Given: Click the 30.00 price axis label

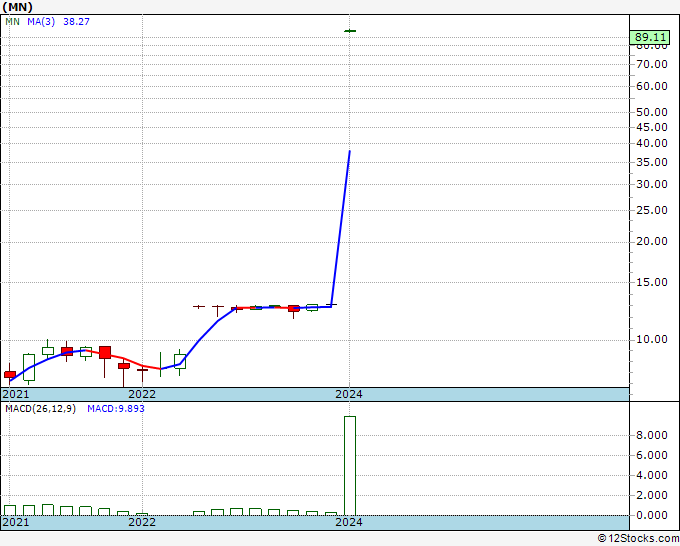Looking at the screenshot, I should pyautogui.click(x=652, y=184).
